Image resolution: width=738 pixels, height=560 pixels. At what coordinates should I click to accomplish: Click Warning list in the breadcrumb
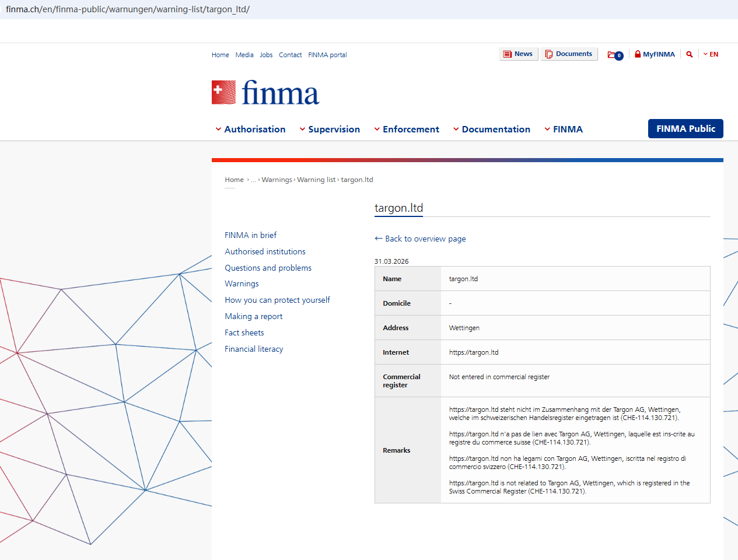(316, 180)
